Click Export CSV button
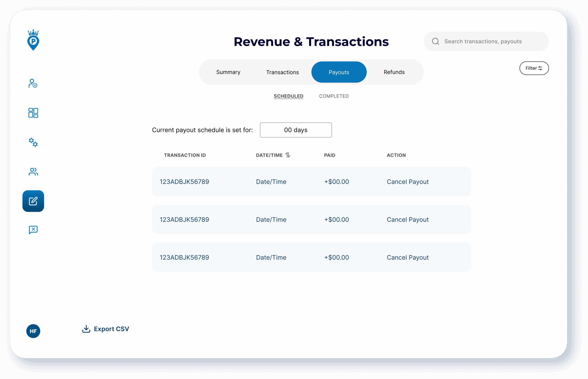Screen dimensions: 588x379 tap(105, 329)
